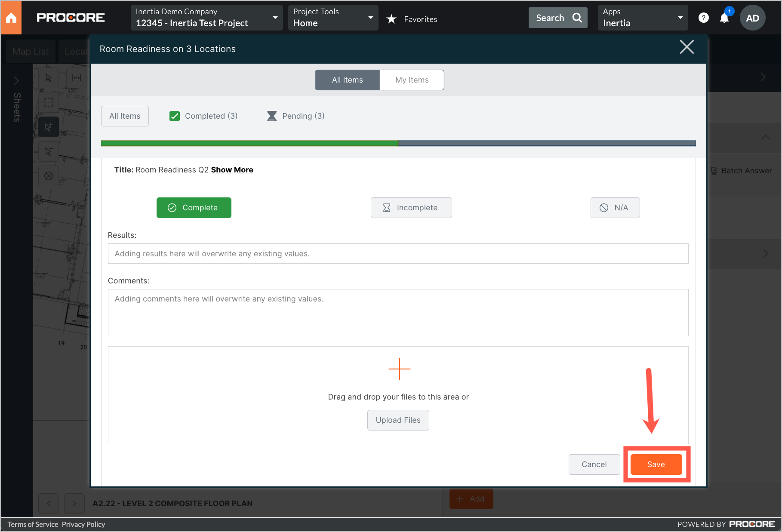
Task: Mark the item as Incomplete
Action: pyautogui.click(x=411, y=207)
